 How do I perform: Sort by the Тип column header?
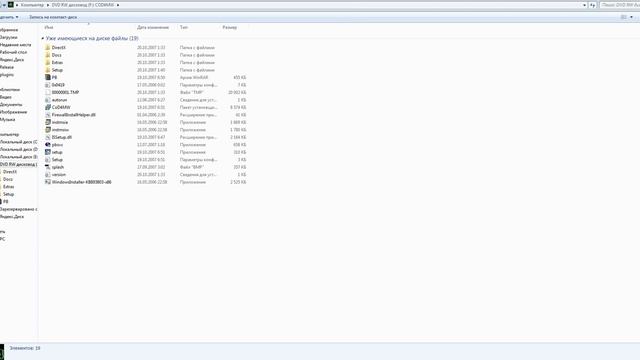(x=184, y=27)
